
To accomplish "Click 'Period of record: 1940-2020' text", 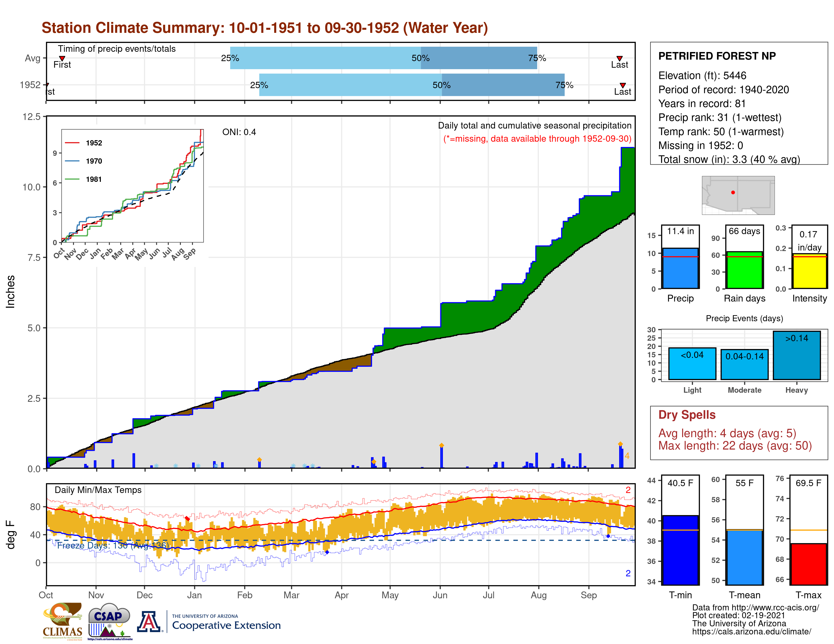I will (723, 90).
